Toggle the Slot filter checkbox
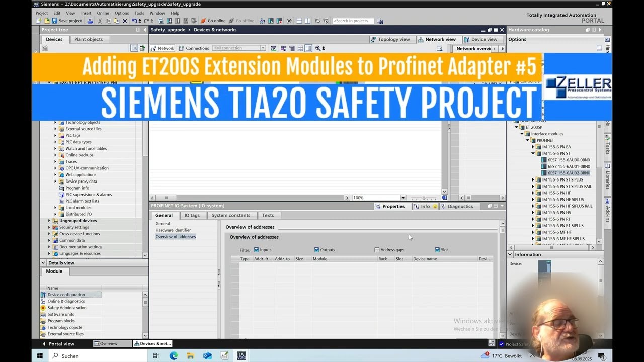This screenshot has width=644, height=362. click(x=437, y=249)
